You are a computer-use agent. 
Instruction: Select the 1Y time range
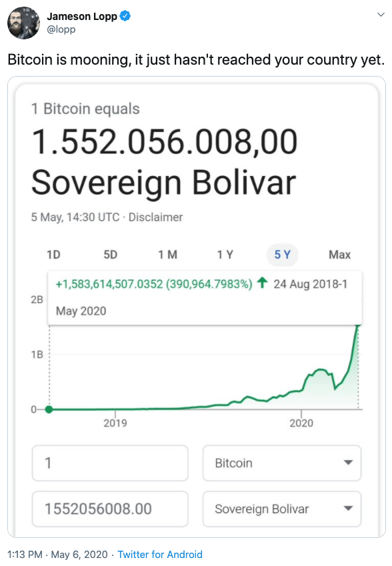click(x=225, y=255)
